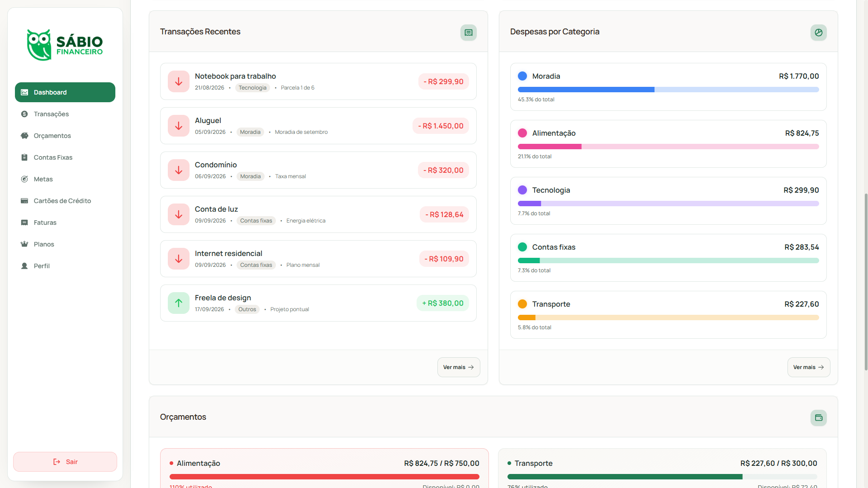Click the + R$ 380,00 amount badge
This screenshot has height=488, width=868.
[x=443, y=303]
